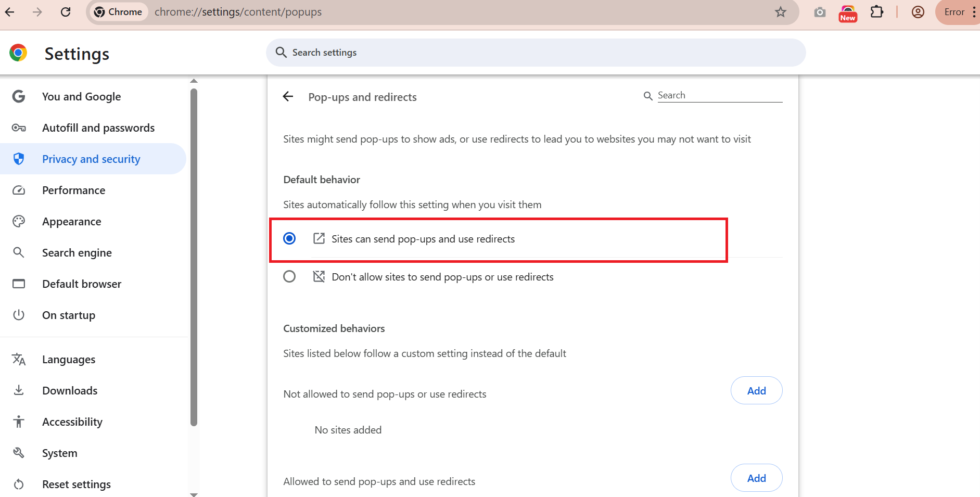Open the profile account icon

click(x=918, y=12)
